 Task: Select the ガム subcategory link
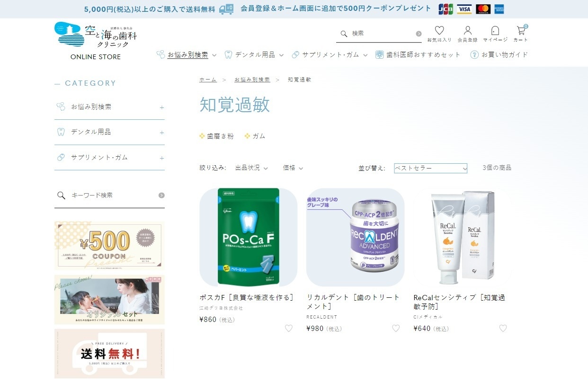click(259, 136)
